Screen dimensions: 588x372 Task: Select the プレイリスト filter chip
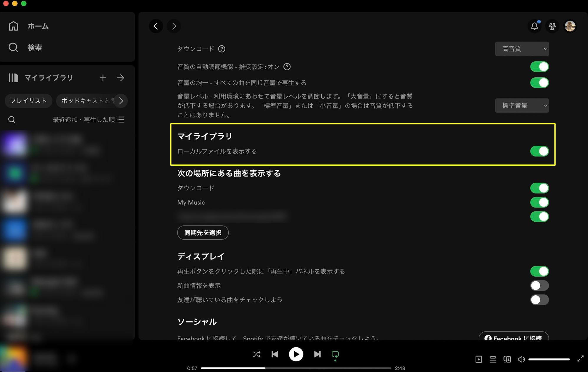point(29,101)
